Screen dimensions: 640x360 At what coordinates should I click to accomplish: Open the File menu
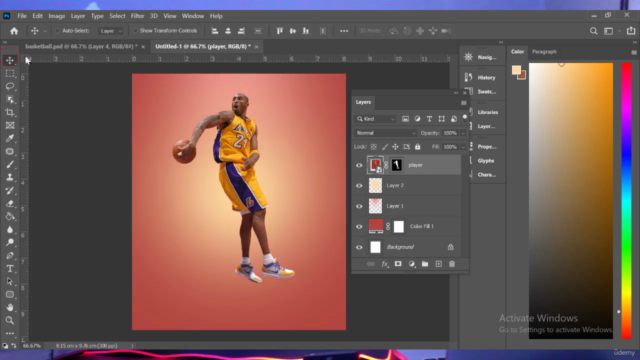click(x=22, y=16)
